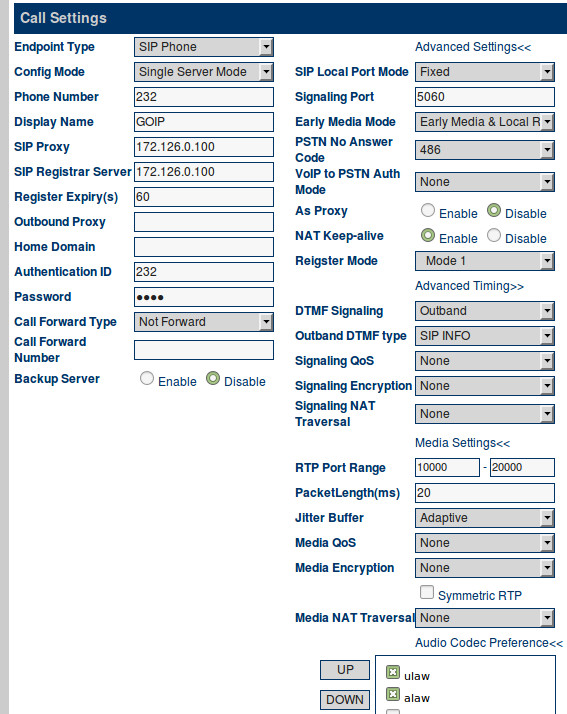Click the empty Home Domain field
Viewport: 567px width, 714px height.
(x=204, y=247)
